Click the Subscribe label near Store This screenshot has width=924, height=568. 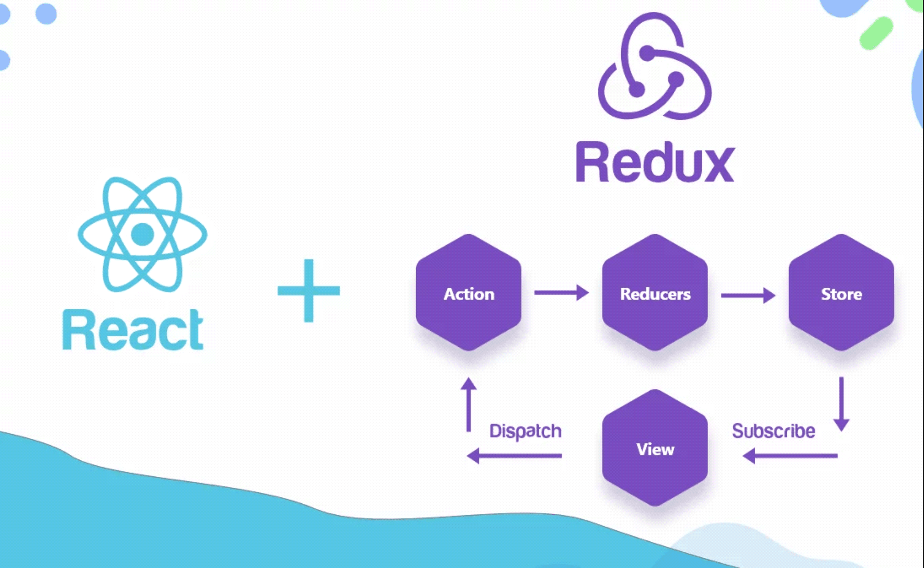click(773, 430)
